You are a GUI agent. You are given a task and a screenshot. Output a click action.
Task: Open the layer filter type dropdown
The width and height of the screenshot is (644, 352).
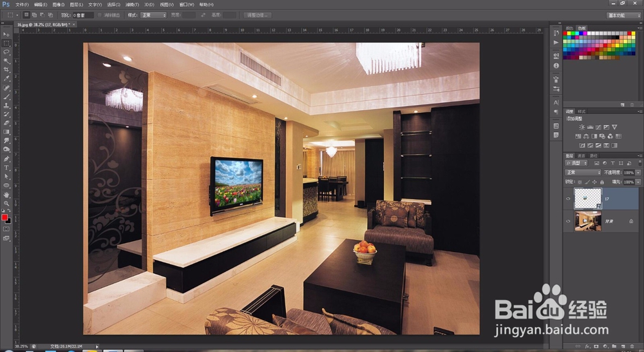pyautogui.click(x=576, y=163)
